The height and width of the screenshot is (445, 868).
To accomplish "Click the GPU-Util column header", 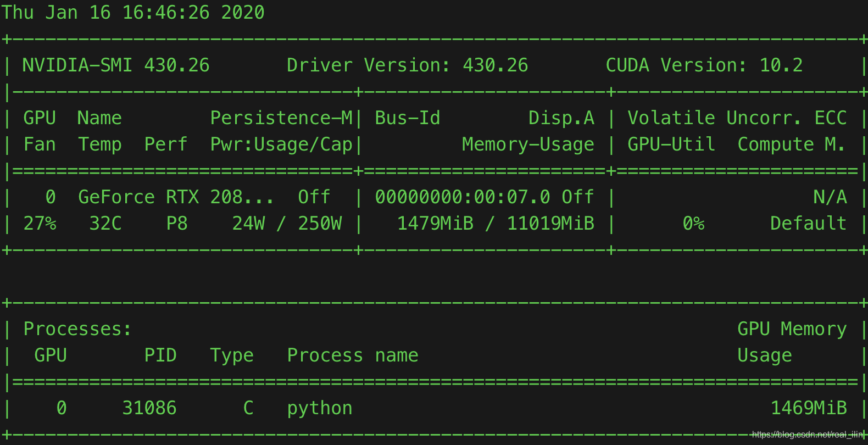I will tap(671, 144).
